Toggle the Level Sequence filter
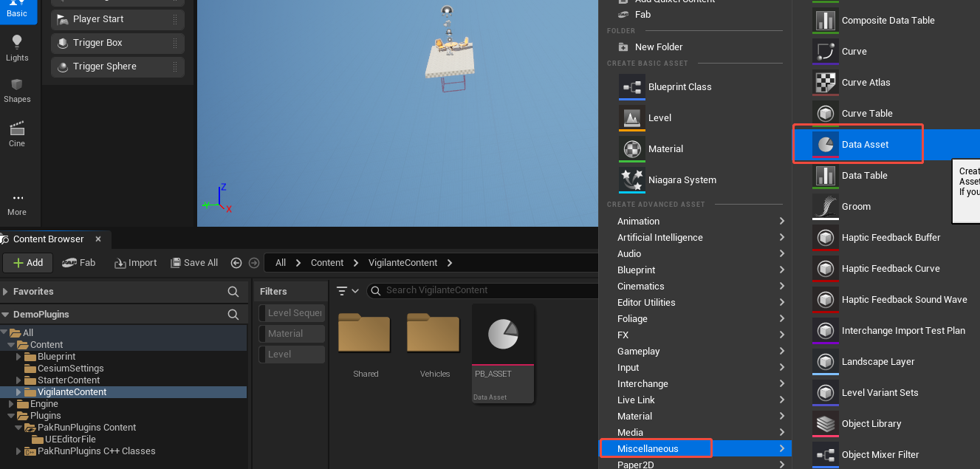Viewport: 980px width, 469px height. (292, 313)
